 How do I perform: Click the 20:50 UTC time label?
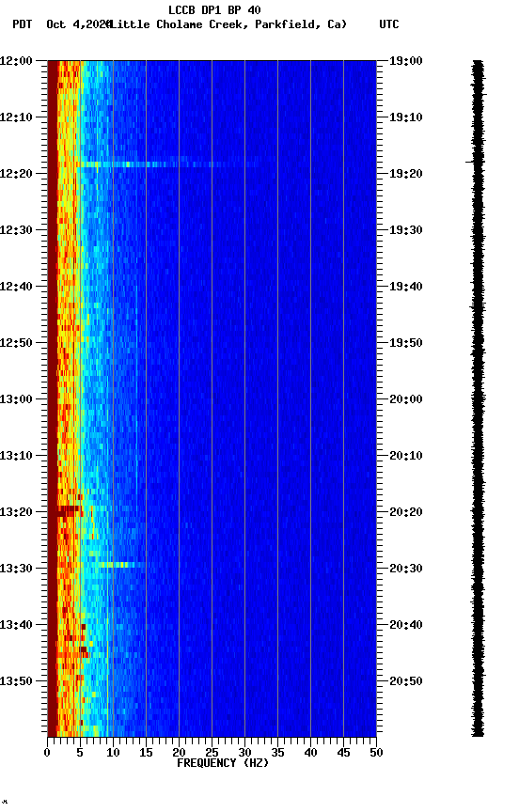pos(406,682)
